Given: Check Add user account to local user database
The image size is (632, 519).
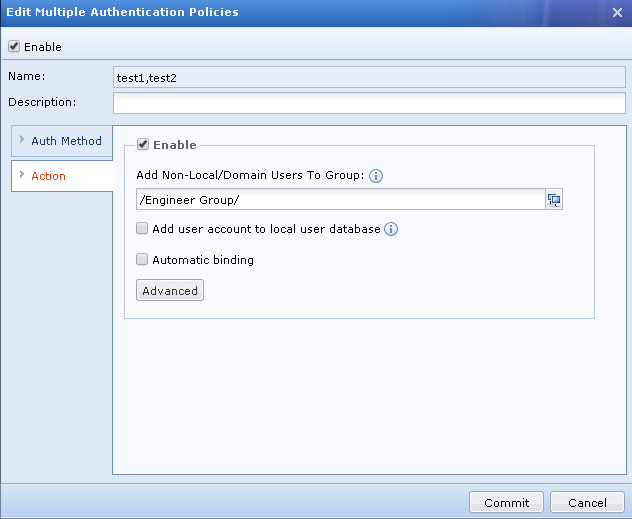Looking at the screenshot, I should [142, 228].
